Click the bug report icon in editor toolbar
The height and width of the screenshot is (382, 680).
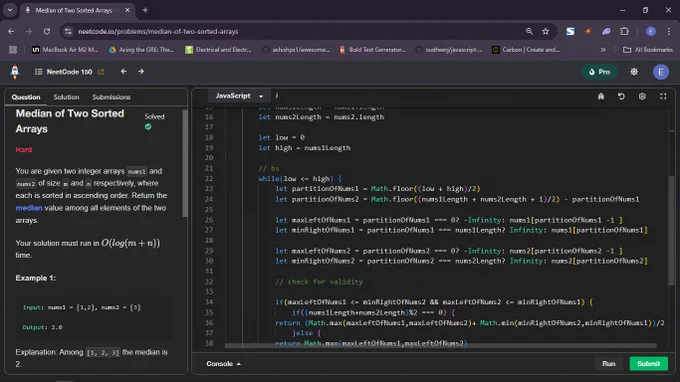click(601, 96)
